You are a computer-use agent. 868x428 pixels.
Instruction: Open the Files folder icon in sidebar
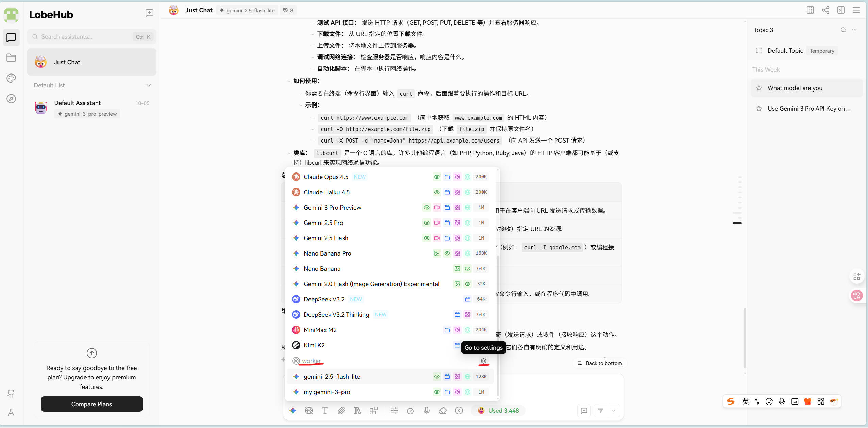(x=11, y=57)
